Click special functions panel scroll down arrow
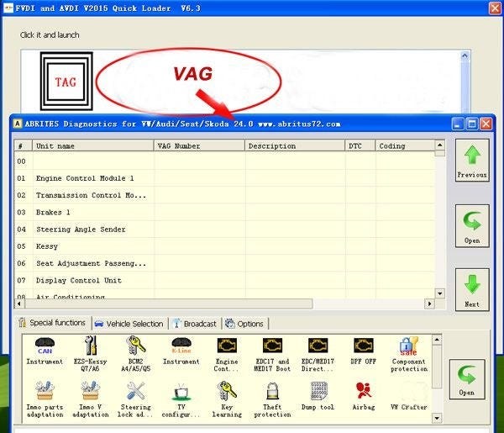 (x=437, y=418)
